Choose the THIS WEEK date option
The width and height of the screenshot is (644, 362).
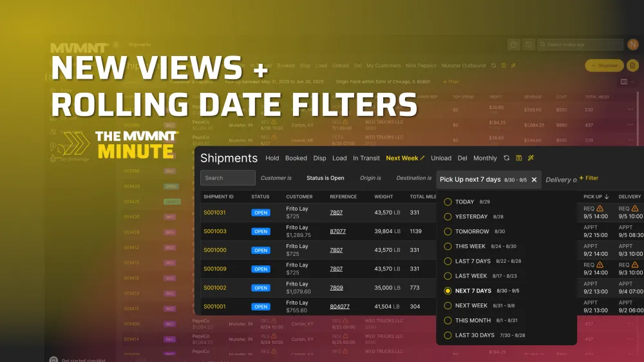point(448,246)
